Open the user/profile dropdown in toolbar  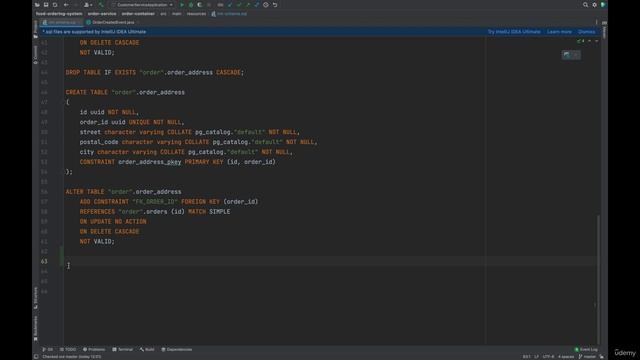click(x=88, y=5)
